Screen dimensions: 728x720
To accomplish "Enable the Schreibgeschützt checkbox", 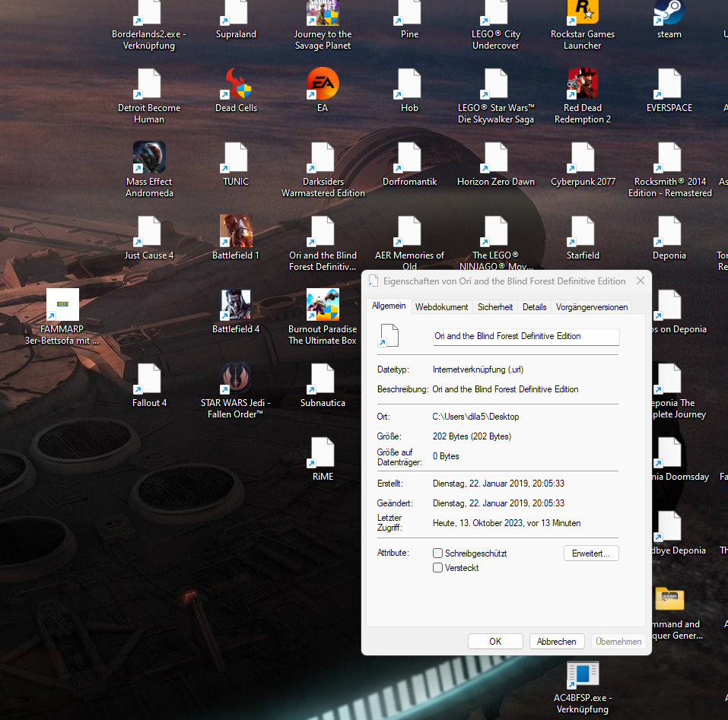I will [437, 553].
